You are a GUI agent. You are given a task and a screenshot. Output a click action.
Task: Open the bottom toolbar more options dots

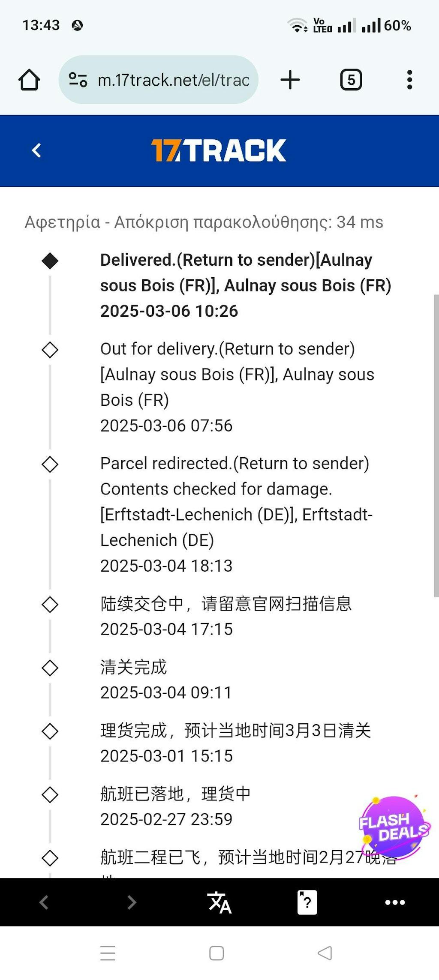[x=395, y=902]
